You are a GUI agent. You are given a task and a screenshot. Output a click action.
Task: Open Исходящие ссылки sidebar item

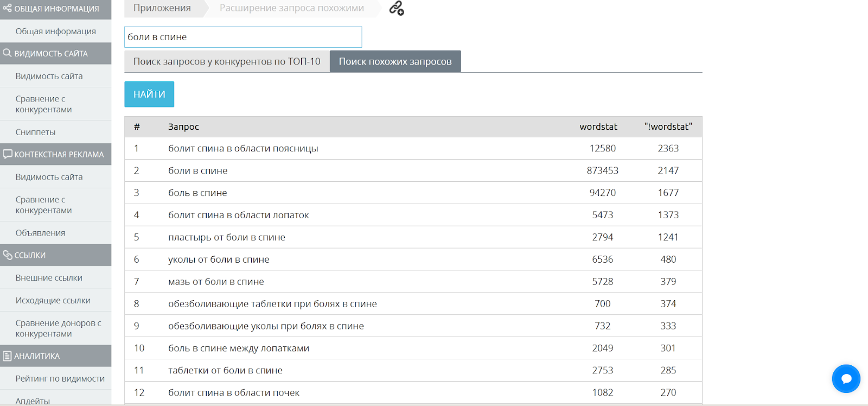53,300
